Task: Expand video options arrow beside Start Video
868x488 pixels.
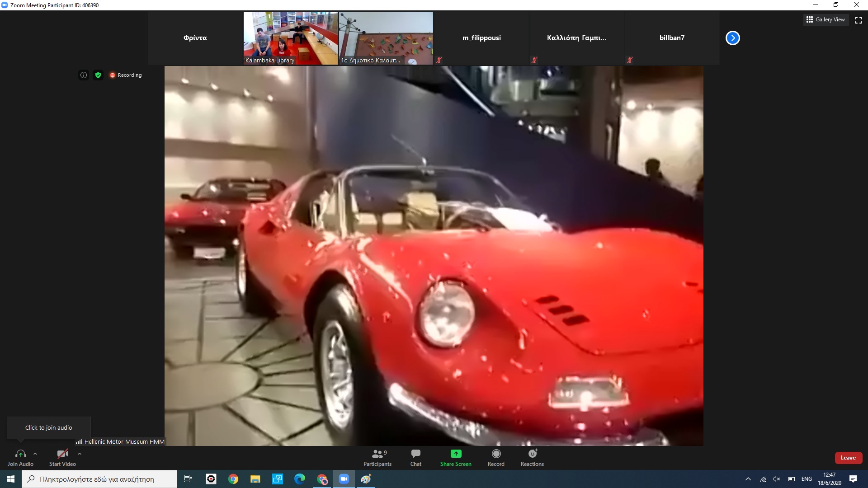Action: coord(80,454)
